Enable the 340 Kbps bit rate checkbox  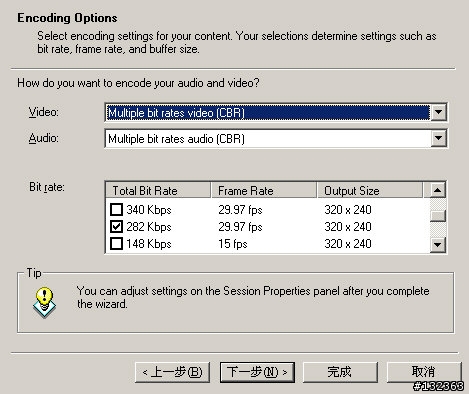116,210
